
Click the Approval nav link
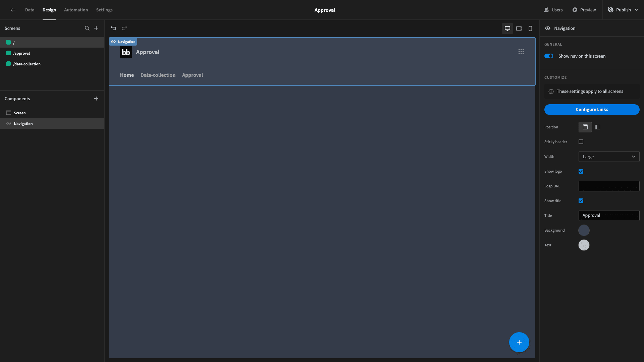[193, 75]
